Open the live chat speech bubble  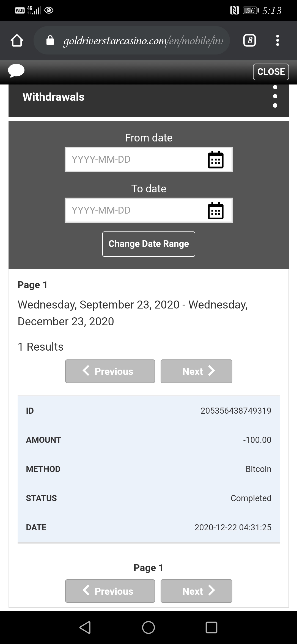point(16,71)
